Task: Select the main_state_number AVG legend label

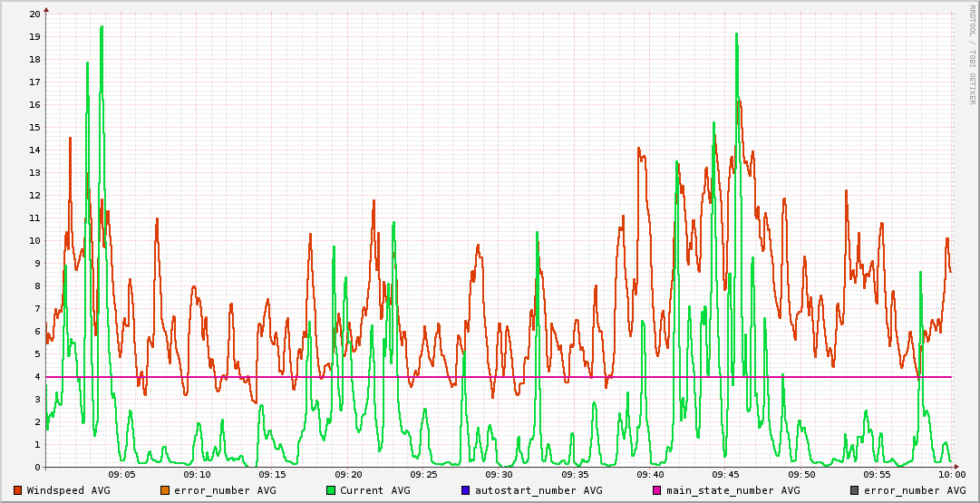Action: 733,490
